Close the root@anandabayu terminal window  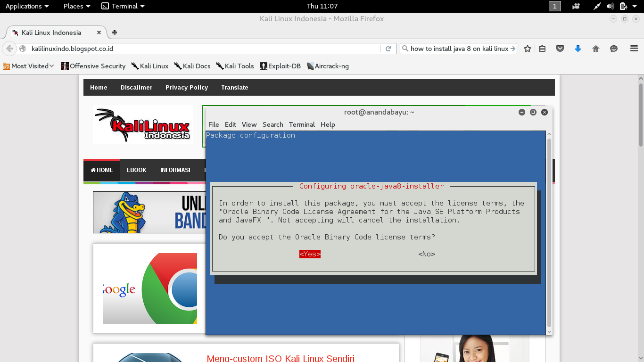pyautogui.click(x=545, y=112)
